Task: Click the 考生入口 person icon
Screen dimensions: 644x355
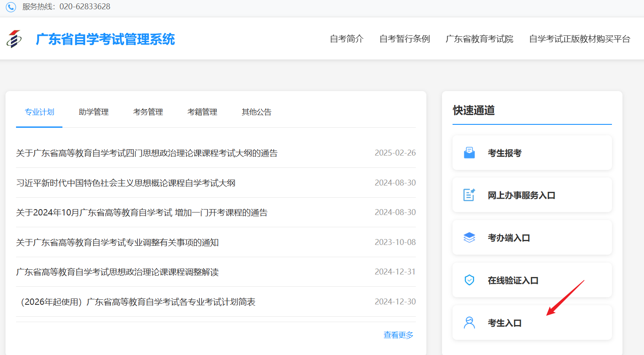Action: 469,322
